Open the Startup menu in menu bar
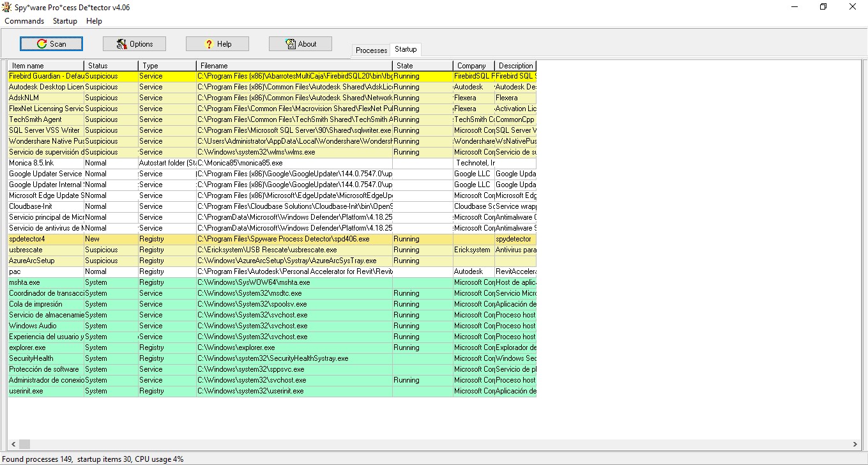The width and height of the screenshot is (868, 465). (65, 20)
